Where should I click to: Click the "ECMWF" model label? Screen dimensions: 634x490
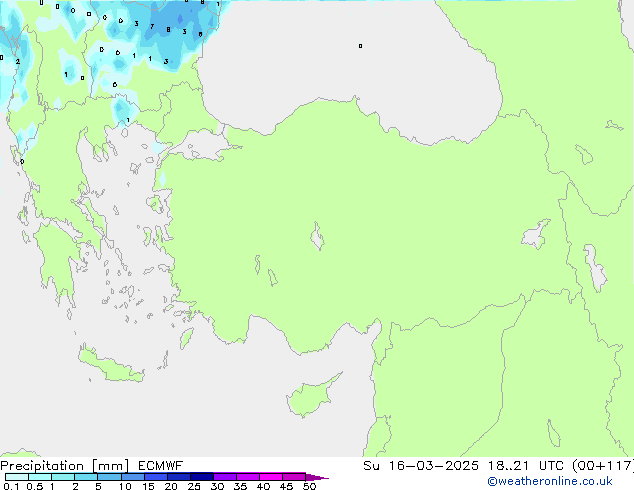tap(161, 466)
